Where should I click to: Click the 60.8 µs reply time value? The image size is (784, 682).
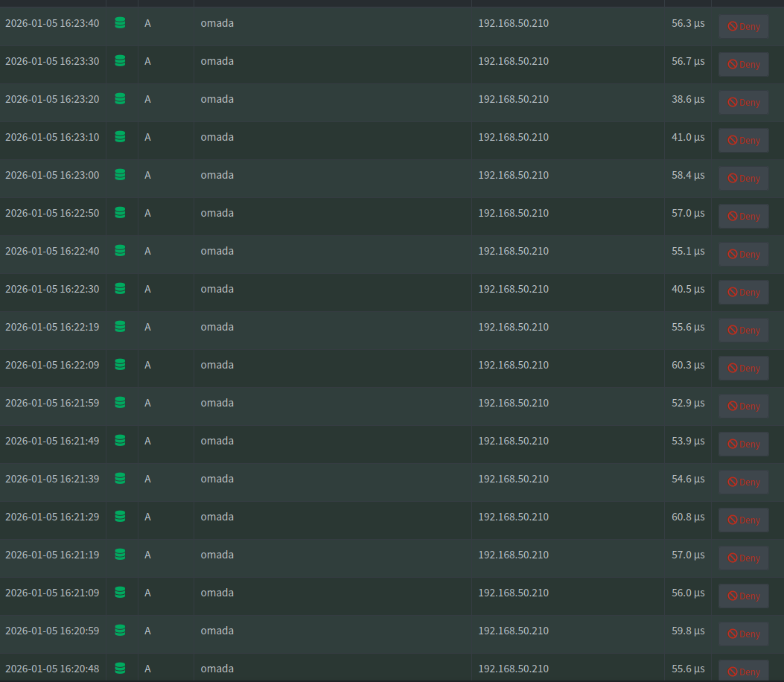coord(687,517)
